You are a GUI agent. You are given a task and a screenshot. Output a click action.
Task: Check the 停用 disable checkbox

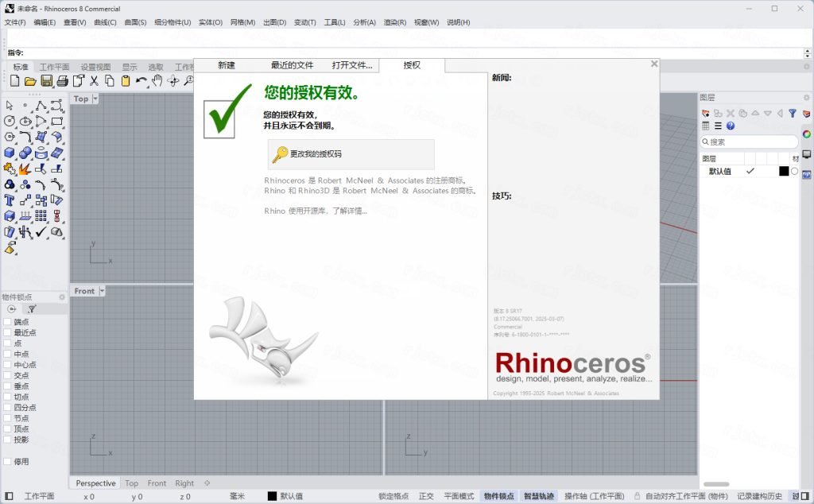click(7, 461)
